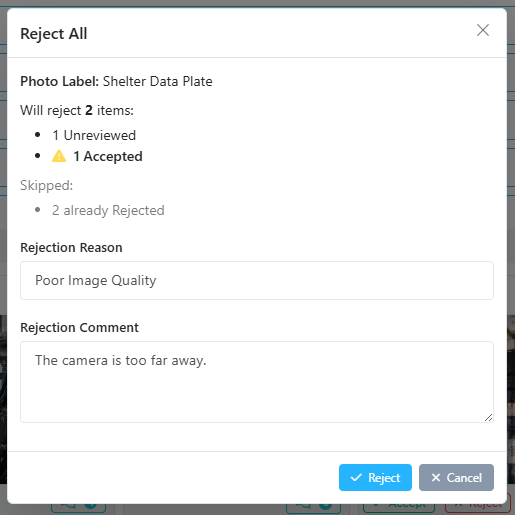Viewport: 515px width, 515px height.
Task: Confirm with the blue Reject button
Action: (x=375, y=477)
